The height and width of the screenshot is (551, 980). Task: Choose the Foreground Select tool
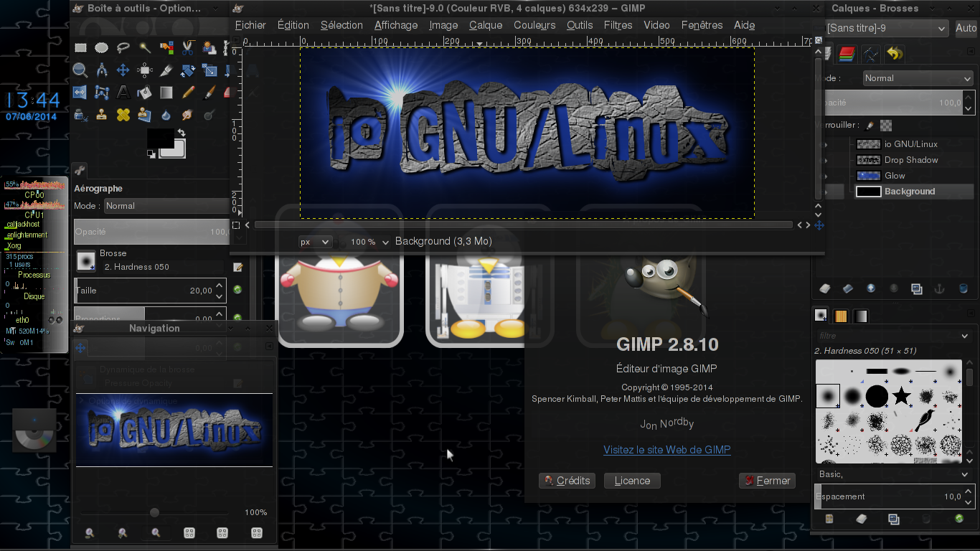pos(209,48)
